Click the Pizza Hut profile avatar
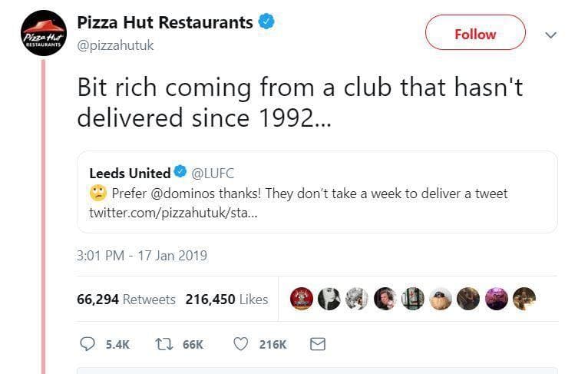 point(44,34)
